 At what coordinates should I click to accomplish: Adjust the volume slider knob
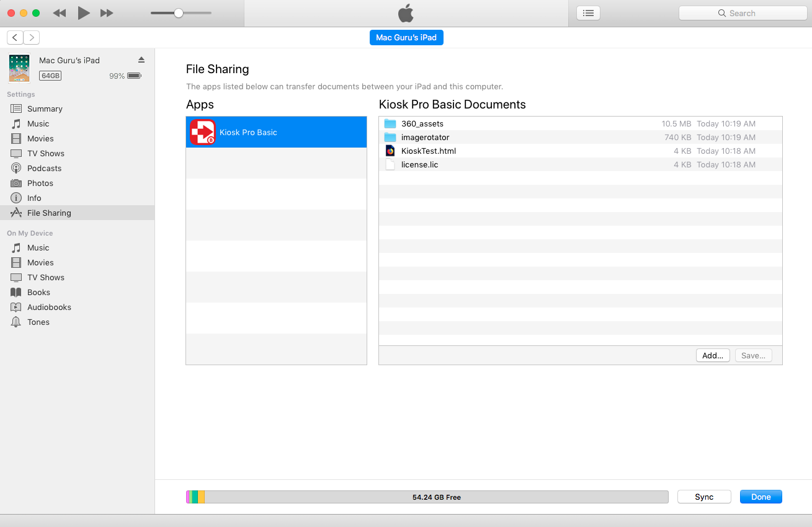point(179,13)
